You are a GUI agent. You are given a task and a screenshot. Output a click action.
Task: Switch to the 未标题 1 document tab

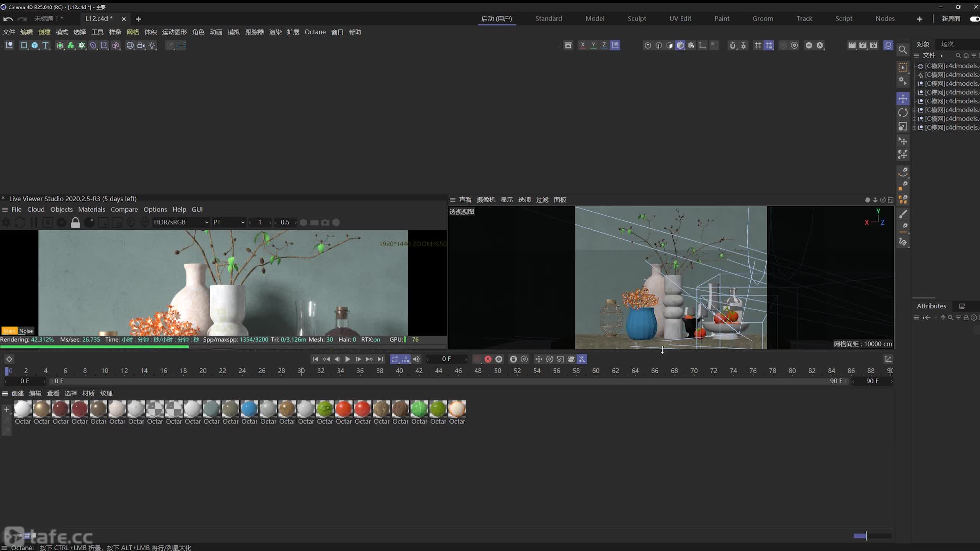[x=49, y=18]
